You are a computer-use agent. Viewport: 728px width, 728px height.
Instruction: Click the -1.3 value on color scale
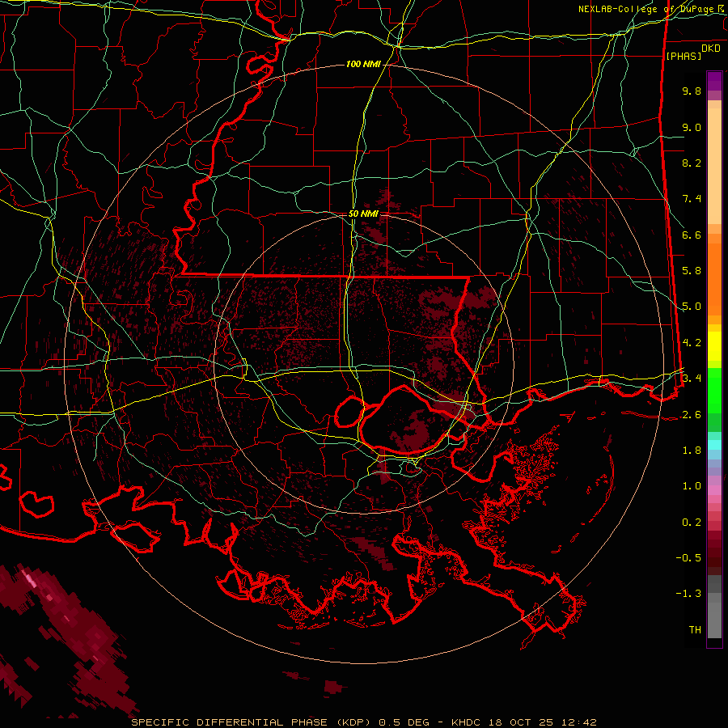tap(688, 594)
